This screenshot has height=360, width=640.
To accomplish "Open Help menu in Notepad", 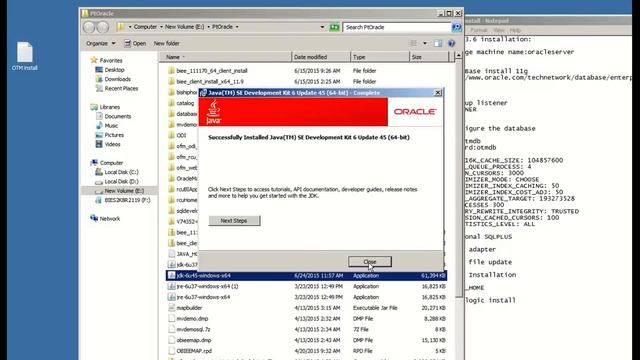I will pyautogui.click(x=515, y=30).
